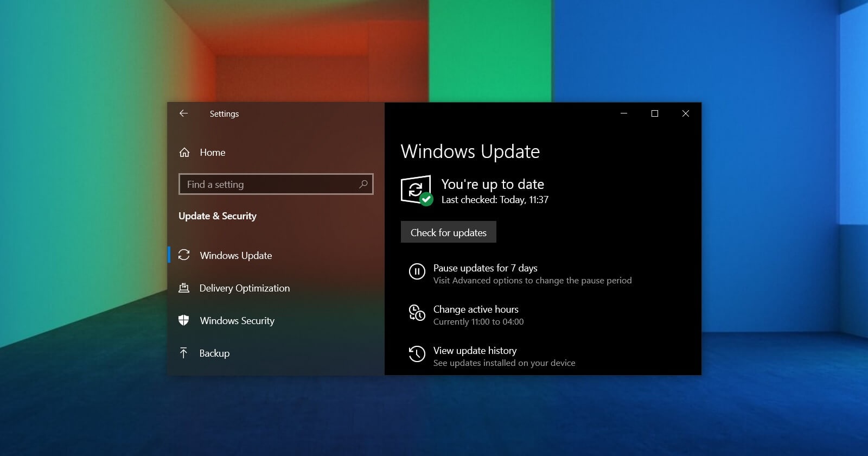Image resolution: width=868 pixels, height=456 pixels.
Task: Click "Last checked: Today, 11:37" text
Action: [495, 200]
